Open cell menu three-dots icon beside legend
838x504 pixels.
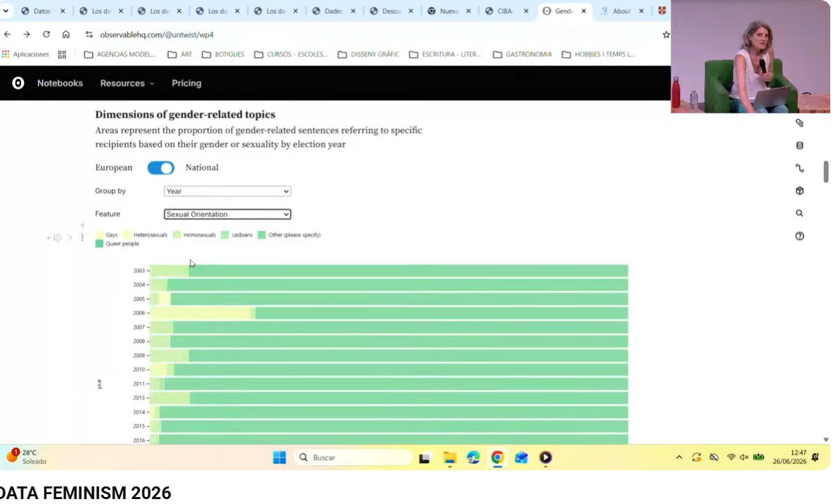pyautogui.click(x=82, y=238)
